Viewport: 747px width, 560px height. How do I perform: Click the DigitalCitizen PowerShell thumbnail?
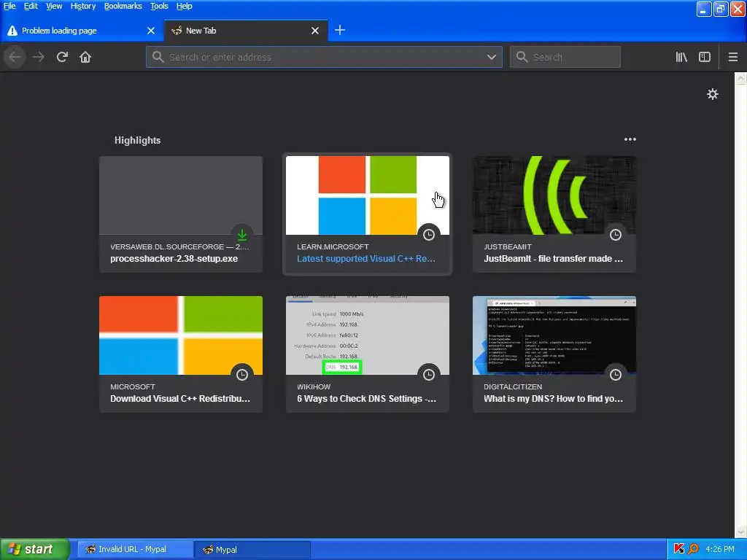tap(554, 335)
